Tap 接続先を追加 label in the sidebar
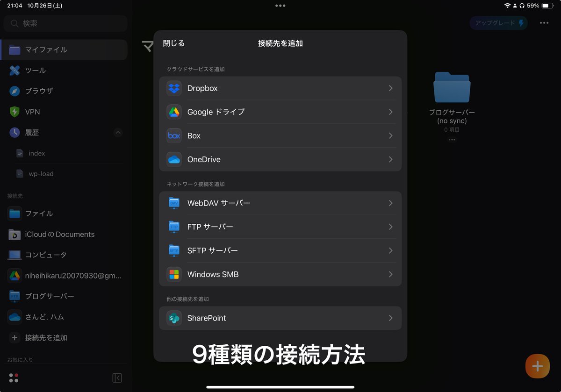Viewport: 561px width, 392px height. [46, 338]
